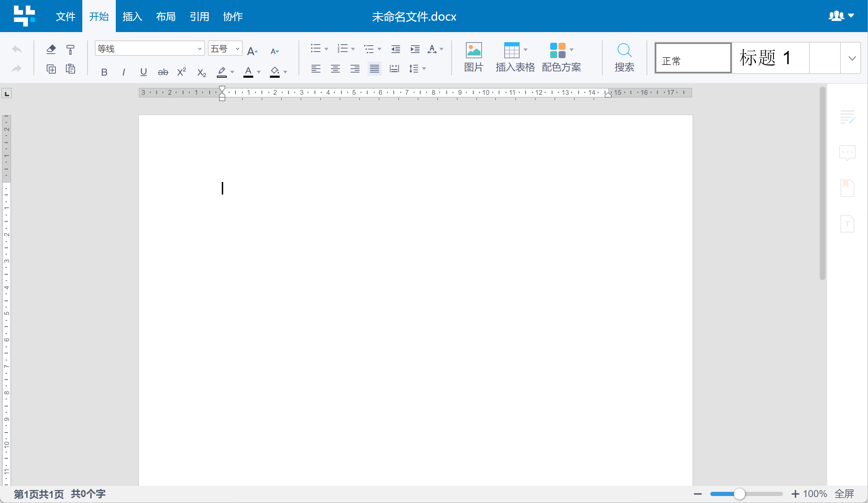Viewport: 868px width, 503px height.
Task: Align text left
Action: 316,69
